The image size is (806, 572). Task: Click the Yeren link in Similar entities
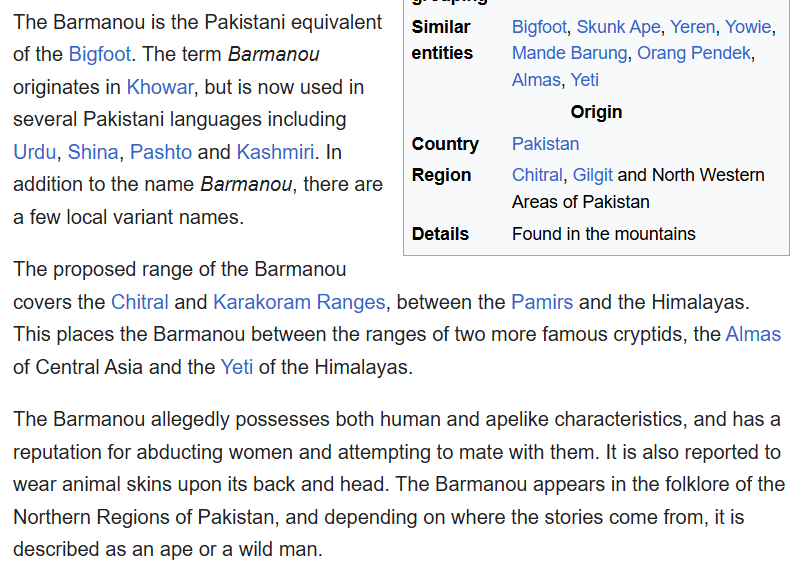pos(692,27)
